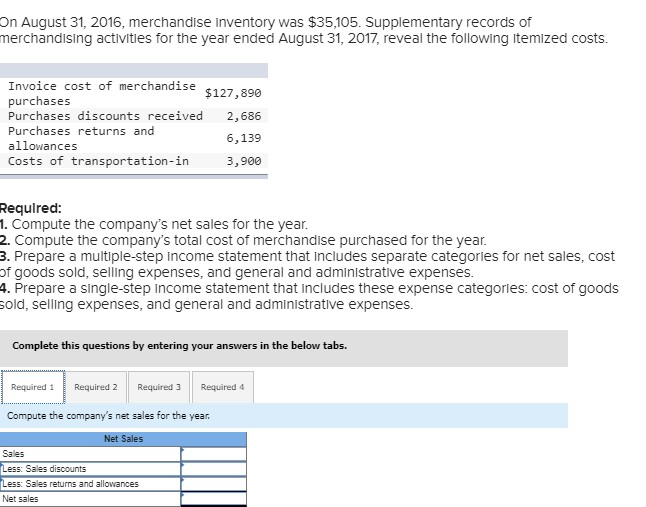
Task: Focus the Sales returns and allowances amount field
Action: (x=213, y=484)
